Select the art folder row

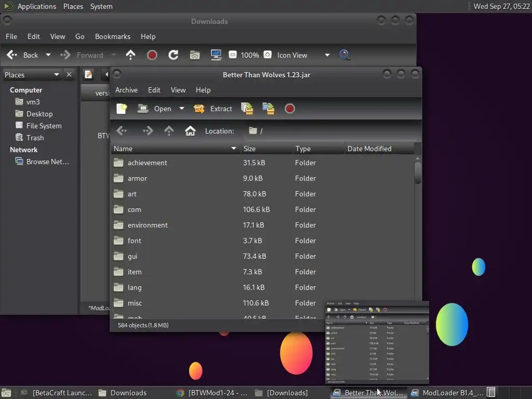(262, 194)
